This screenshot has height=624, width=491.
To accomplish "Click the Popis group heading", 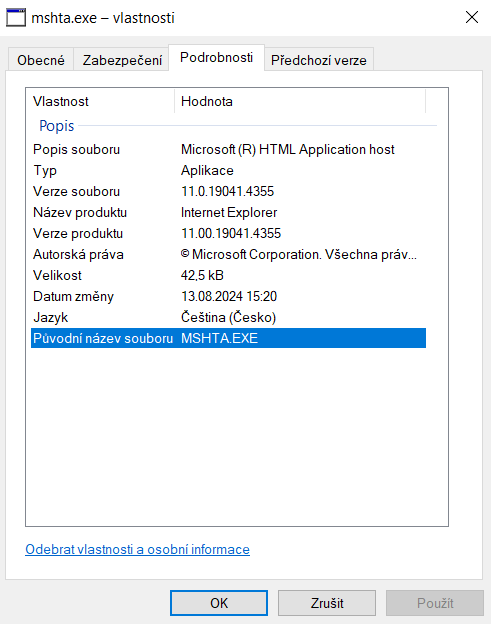I will click(x=57, y=126).
